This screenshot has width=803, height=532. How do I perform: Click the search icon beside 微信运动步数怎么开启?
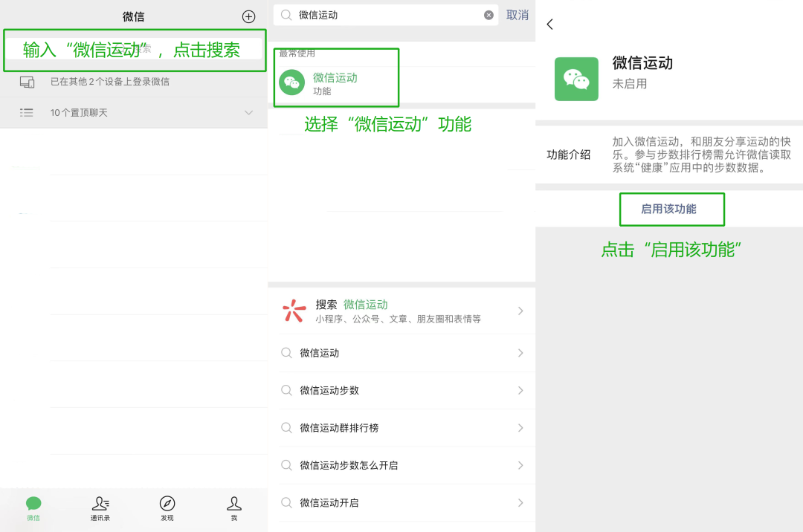coord(286,465)
